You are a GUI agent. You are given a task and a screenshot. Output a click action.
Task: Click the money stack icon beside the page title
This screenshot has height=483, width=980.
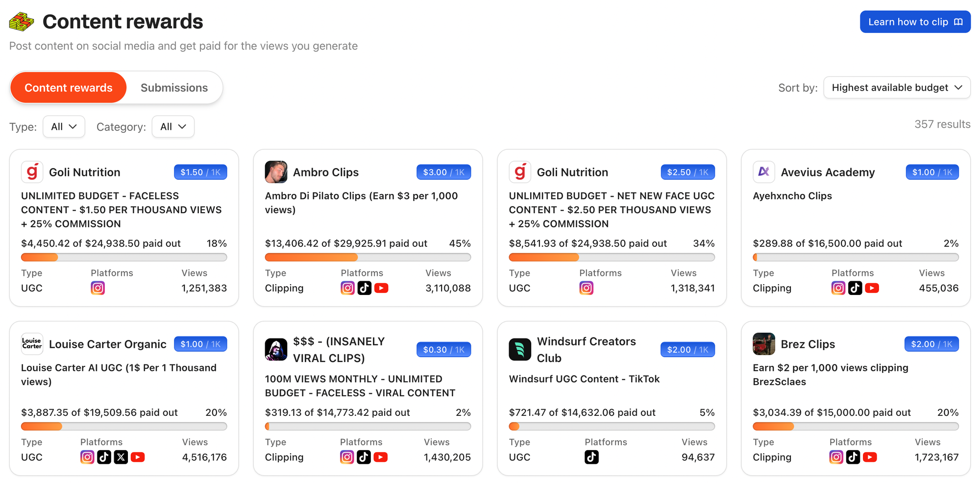pos(22,22)
